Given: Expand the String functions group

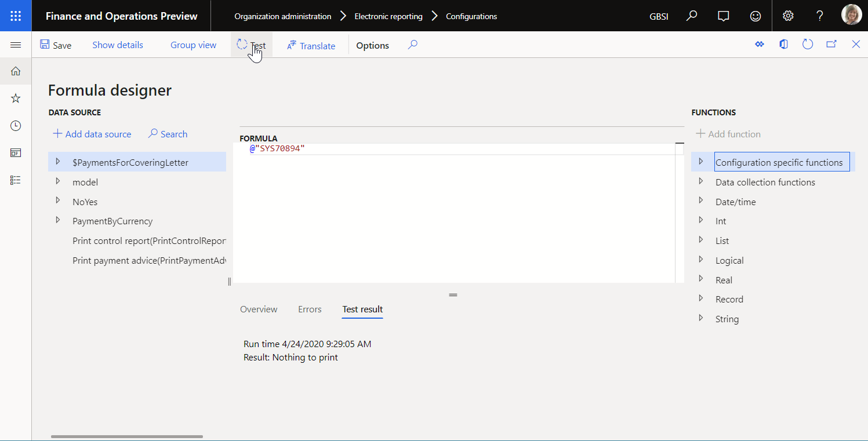Looking at the screenshot, I should click(701, 318).
